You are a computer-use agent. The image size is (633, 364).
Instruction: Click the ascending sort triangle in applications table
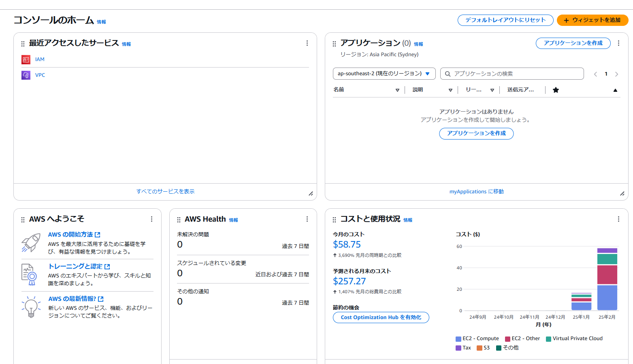[615, 90]
